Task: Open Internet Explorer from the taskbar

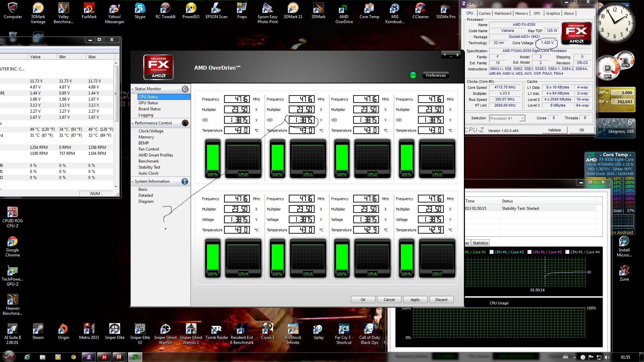Action: 27,357
